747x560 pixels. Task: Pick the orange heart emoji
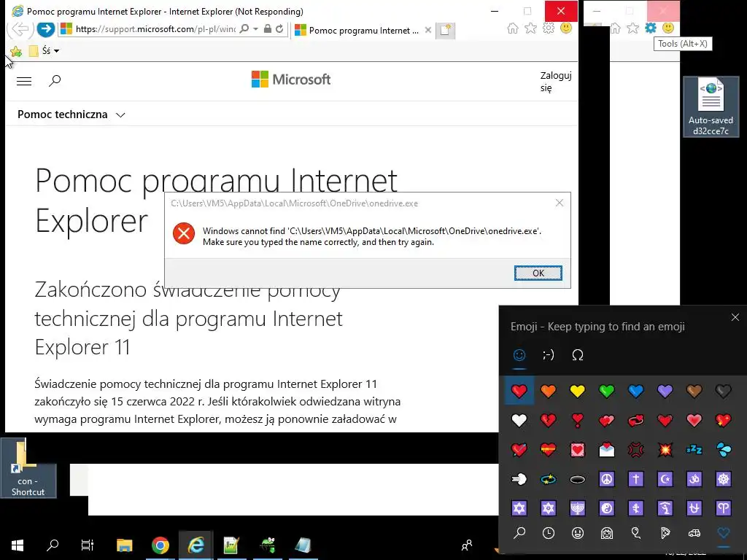(x=549, y=391)
